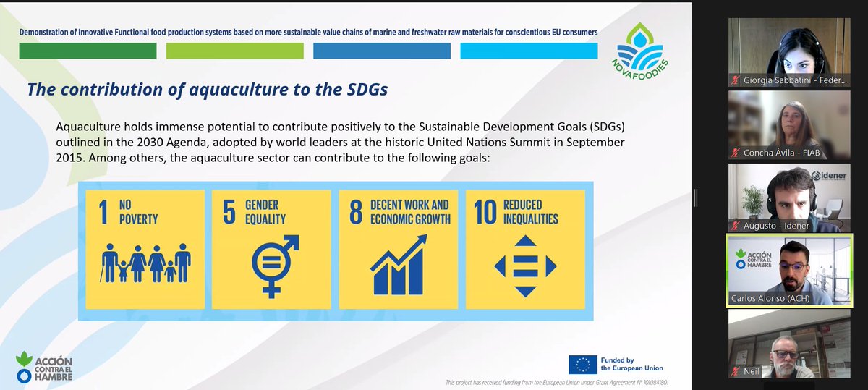Click the '5 GENDER EQUALITY' goal heading
The width and height of the screenshot is (868, 390).
(255, 211)
